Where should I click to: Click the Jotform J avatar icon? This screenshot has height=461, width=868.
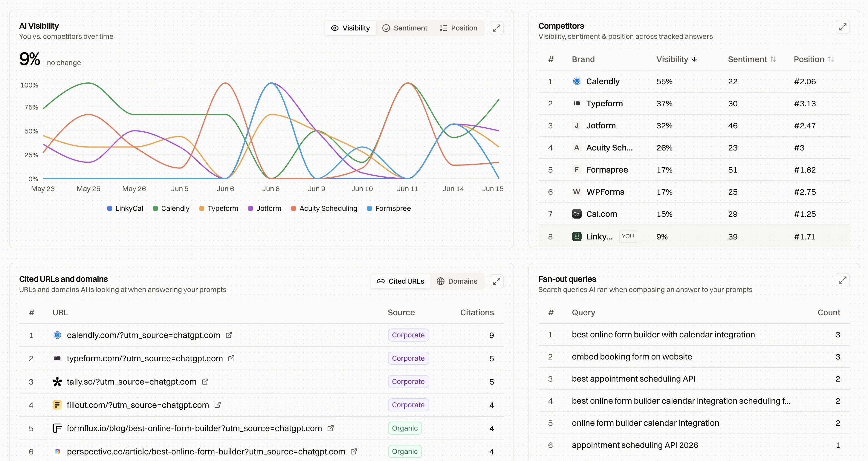tap(577, 125)
